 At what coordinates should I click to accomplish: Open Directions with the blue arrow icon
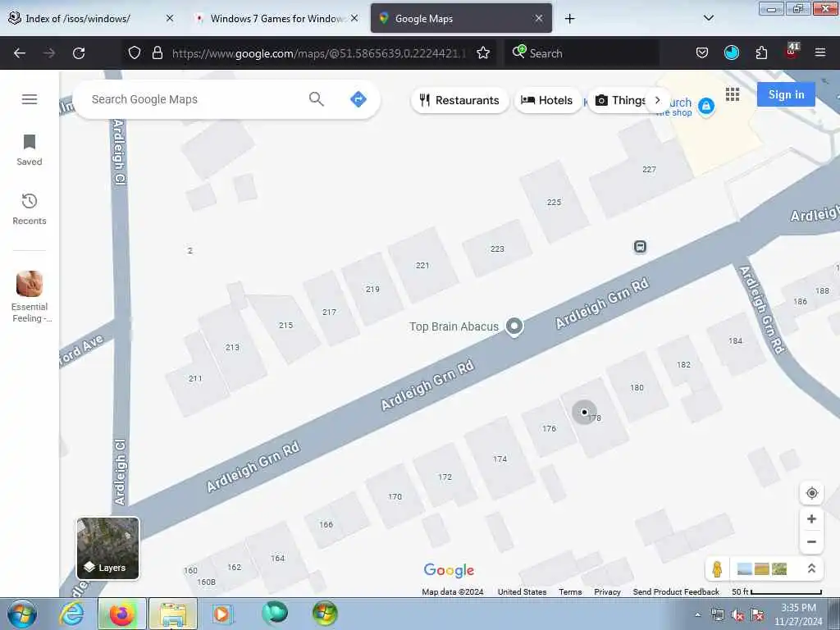click(358, 99)
